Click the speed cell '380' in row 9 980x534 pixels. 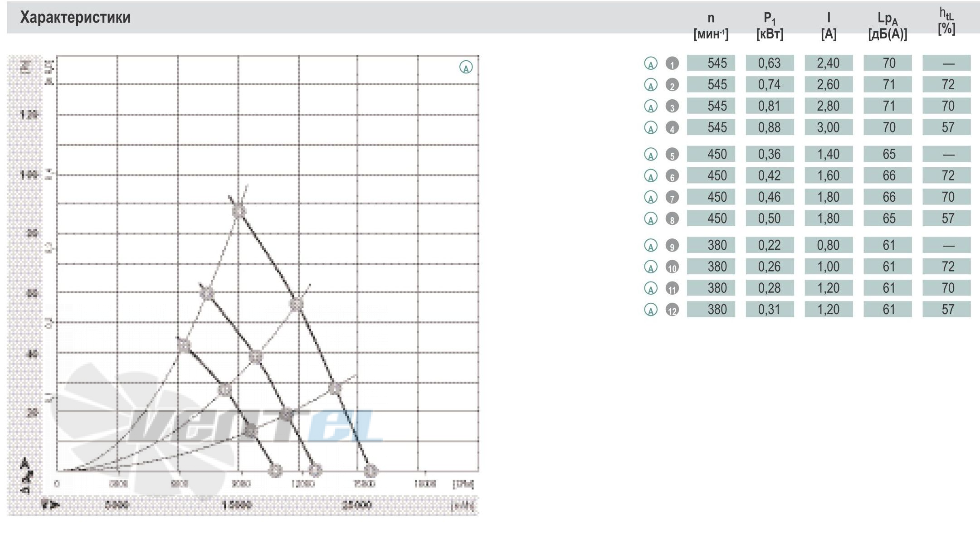point(711,245)
